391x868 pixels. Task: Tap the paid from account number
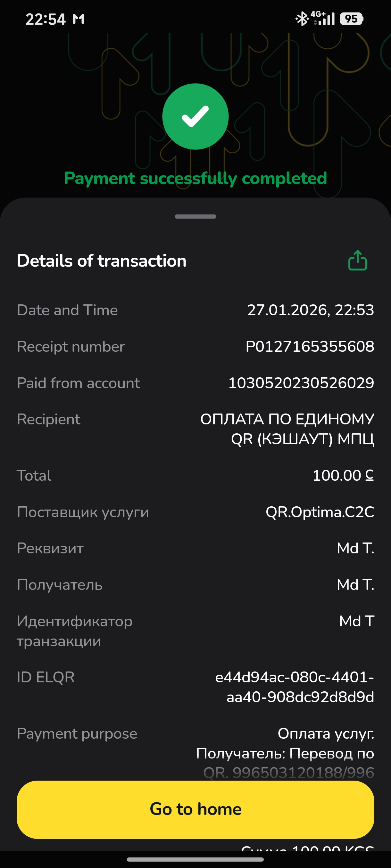click(x=301, y=383)
